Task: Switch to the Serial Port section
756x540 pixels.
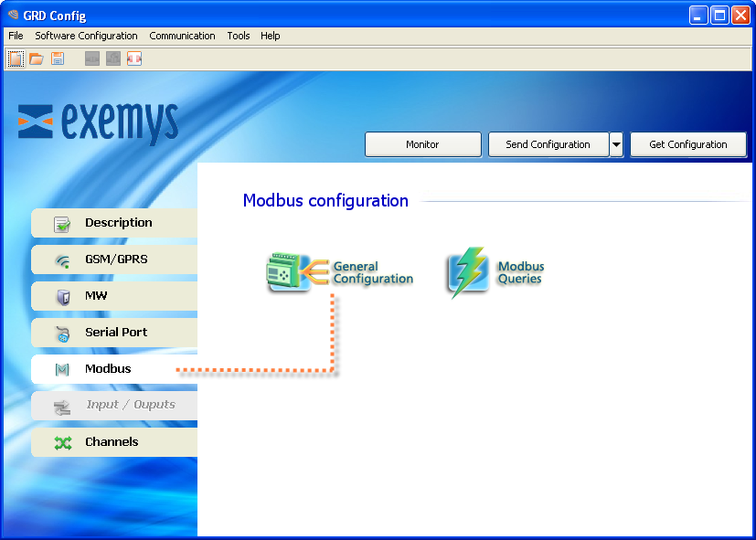Action: (x=114, y=333)
